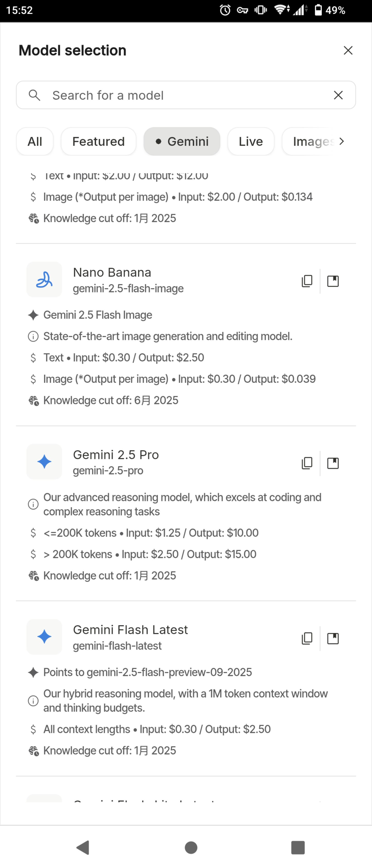This screenshot has width=372, height=868.
Task: Tap the Android back navigation button
Action: [83, 847]
